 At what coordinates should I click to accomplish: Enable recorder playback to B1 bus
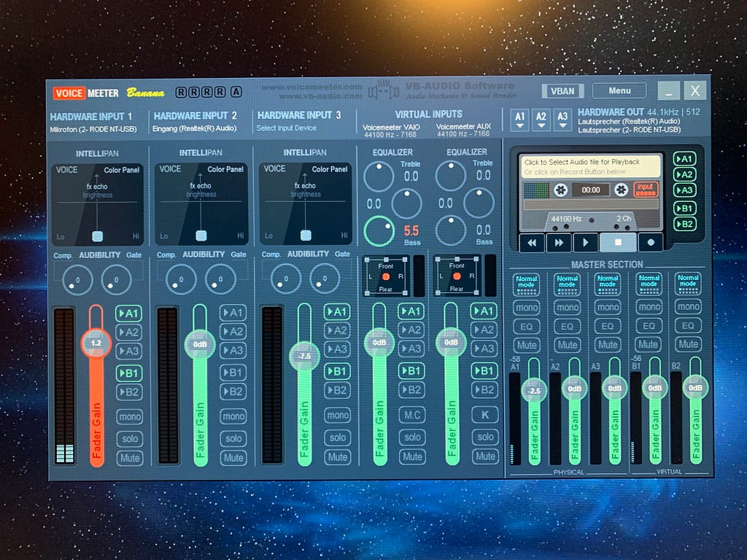[x=684, y=208]
